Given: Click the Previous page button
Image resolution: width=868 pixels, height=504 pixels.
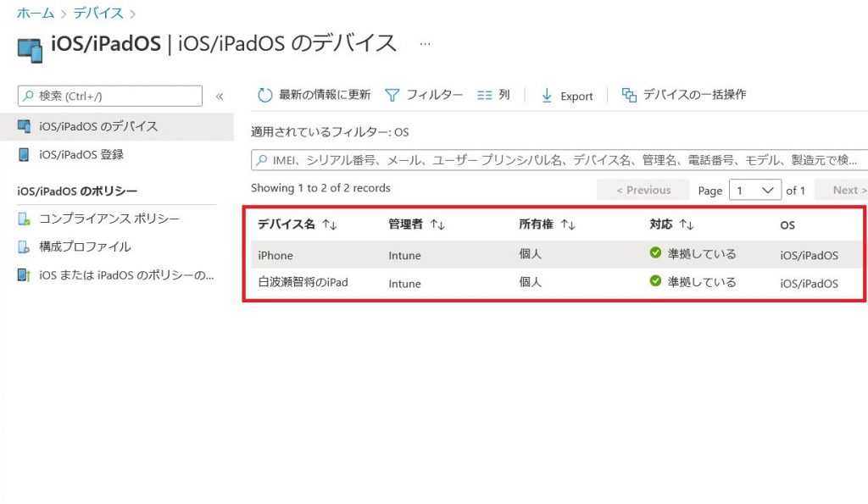Looking at the screenshot, I should pos(643,191).
